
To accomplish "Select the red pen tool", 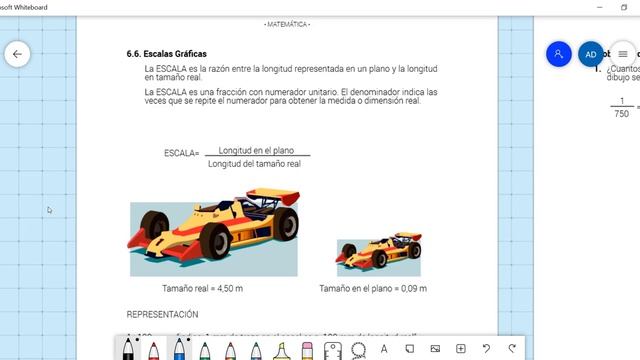I will pyautogui.click(x=153, y=350).
